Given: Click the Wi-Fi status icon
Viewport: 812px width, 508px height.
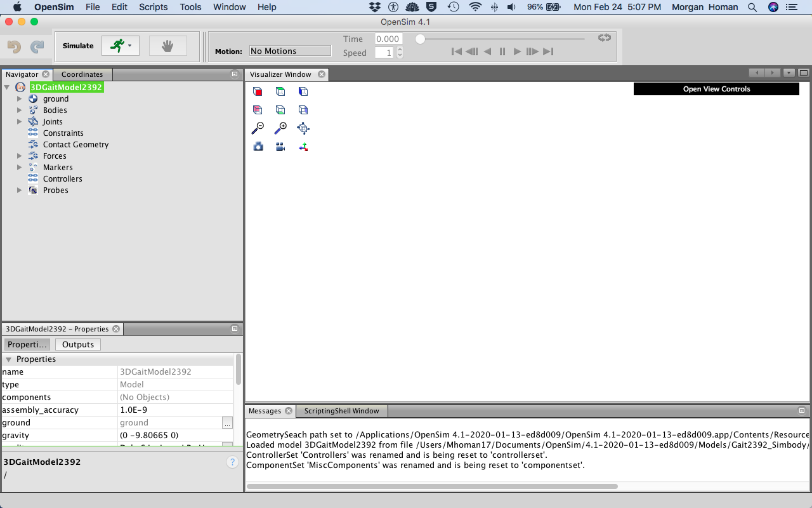Looking at the screenshot, I should tap(475, 7).
